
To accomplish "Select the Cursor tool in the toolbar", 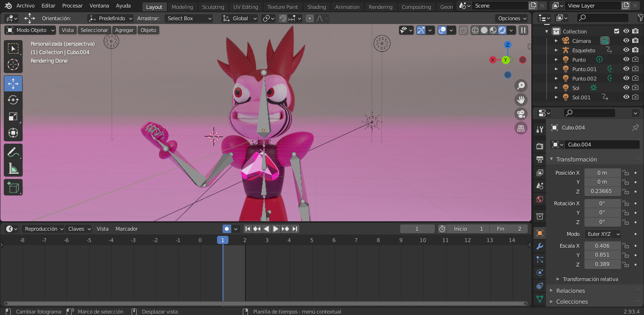I will click(13, 65).
